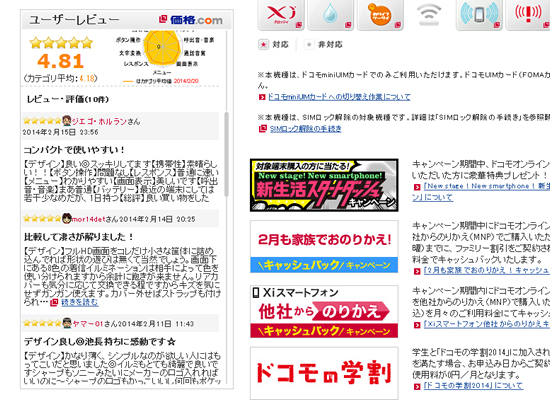
Task: Click the mor14det reviewer avatar icon
Action: click(x=67, y=218)
